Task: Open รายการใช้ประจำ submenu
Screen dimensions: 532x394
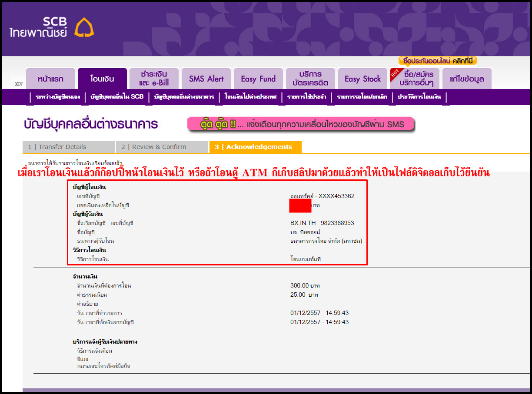Action: click(x=306, y=97)
